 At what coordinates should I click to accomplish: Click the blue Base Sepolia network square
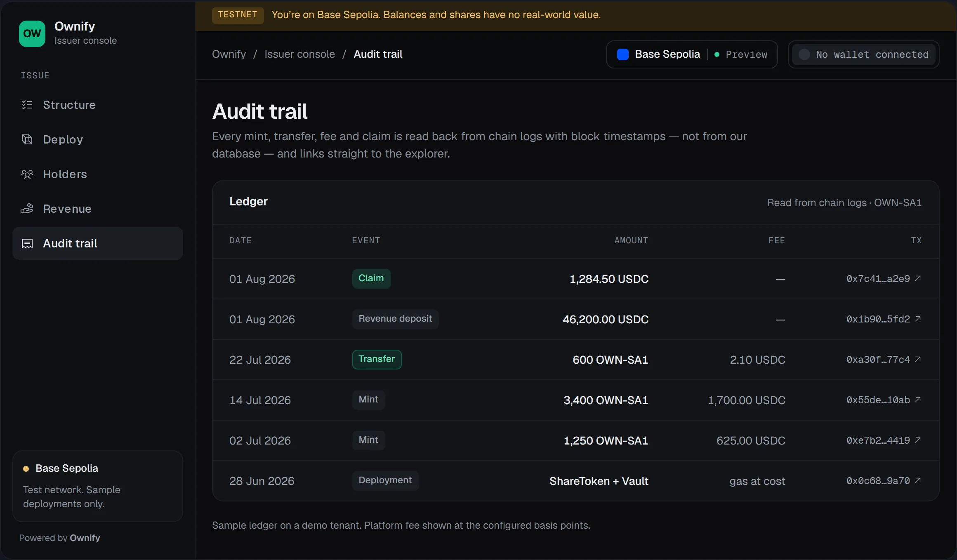(x=623, y=54)
